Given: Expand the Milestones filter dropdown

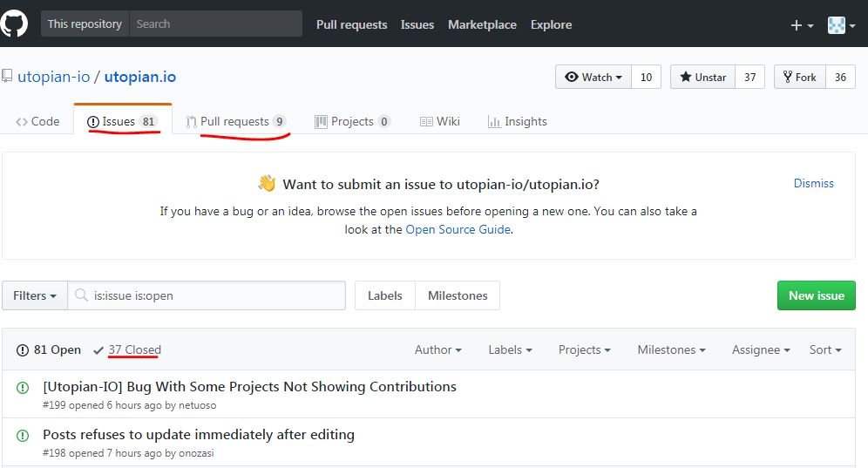Looking at the screenshot, I should 672,350.
